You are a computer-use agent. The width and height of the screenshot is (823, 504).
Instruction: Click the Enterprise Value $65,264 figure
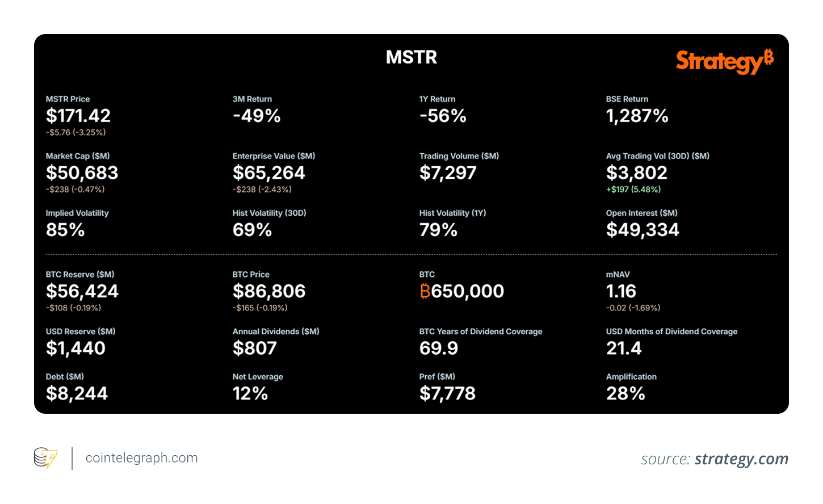click(268, 173)
